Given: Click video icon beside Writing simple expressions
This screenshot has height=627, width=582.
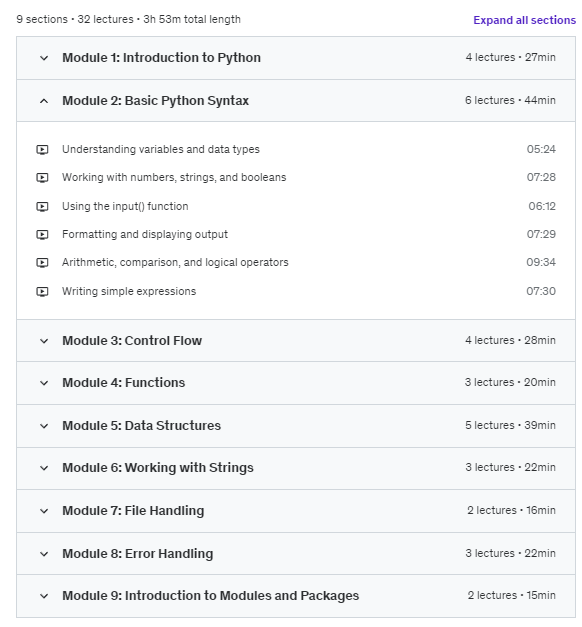Looking at the screenshot, I should (x=42, y=292).
